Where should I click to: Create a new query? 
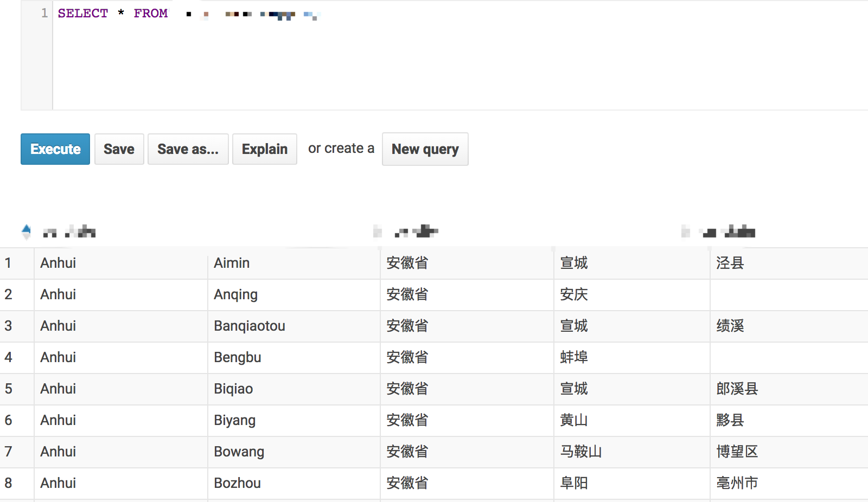click(425, 149)
